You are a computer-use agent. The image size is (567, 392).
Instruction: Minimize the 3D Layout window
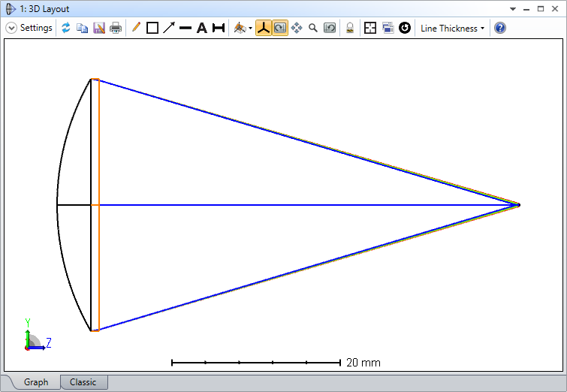[x=526, y=9]
